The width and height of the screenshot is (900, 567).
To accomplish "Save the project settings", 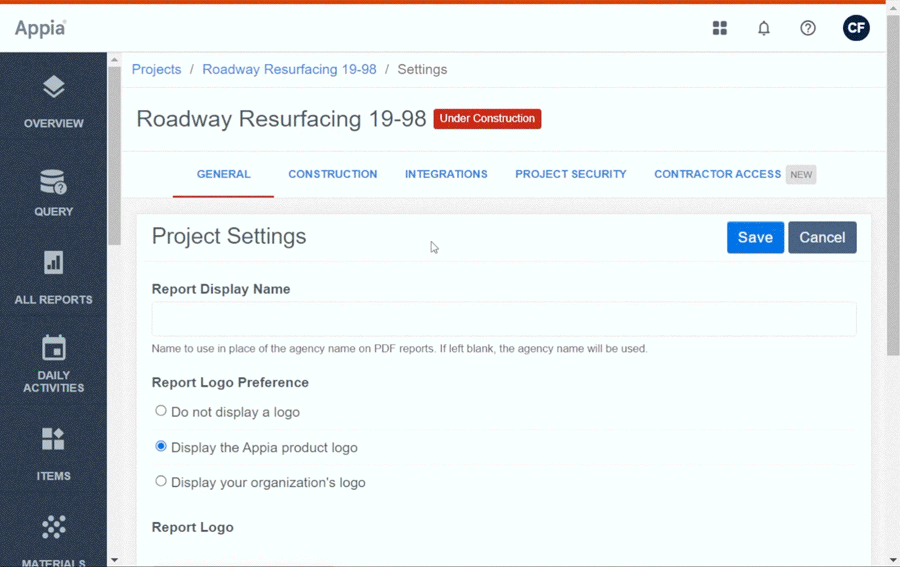I will click(755, 238).
